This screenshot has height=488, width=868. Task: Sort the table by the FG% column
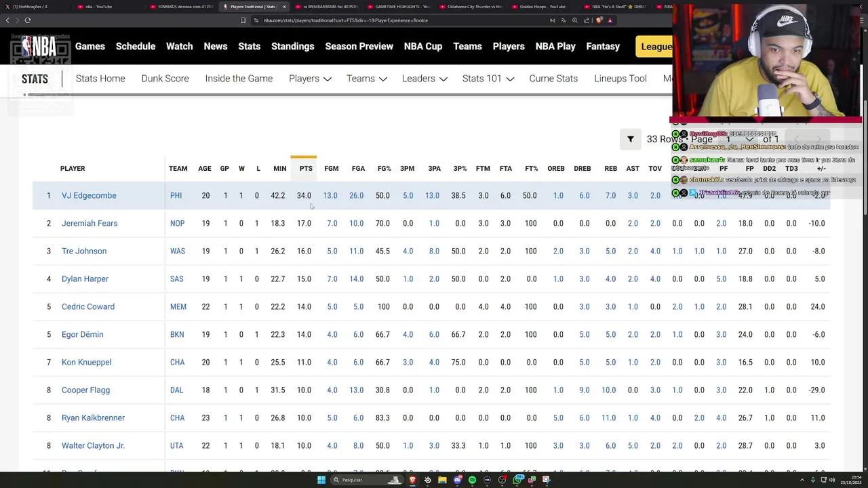pos(384,168)
